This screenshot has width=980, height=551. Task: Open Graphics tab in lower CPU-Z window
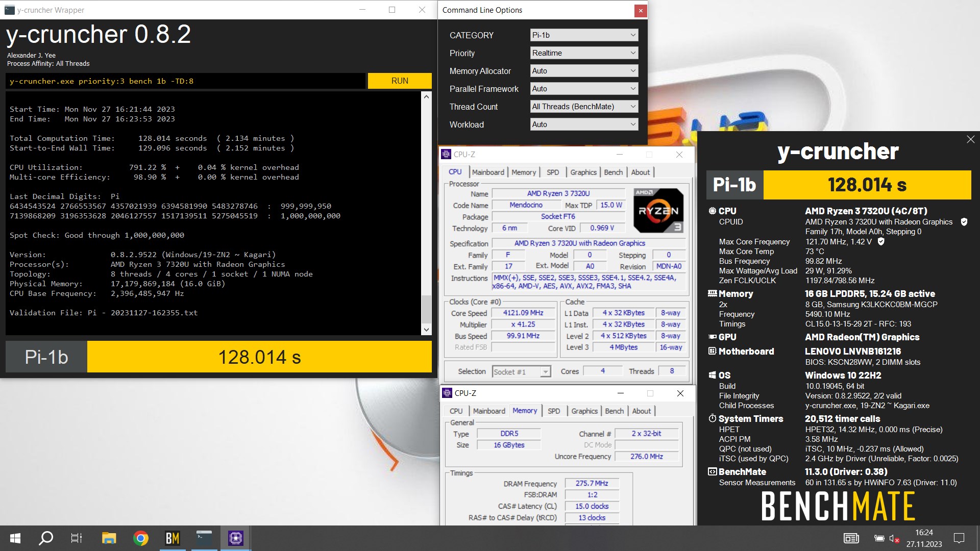[x=584, y=411]
